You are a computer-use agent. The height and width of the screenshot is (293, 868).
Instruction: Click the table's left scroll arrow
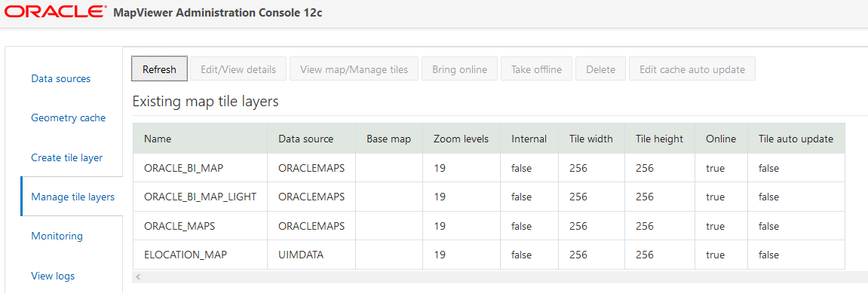tap(139, 276)
